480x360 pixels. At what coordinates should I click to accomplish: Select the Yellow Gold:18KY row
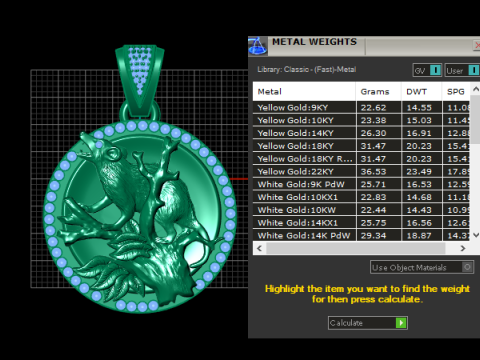click(x=361, y=146)
